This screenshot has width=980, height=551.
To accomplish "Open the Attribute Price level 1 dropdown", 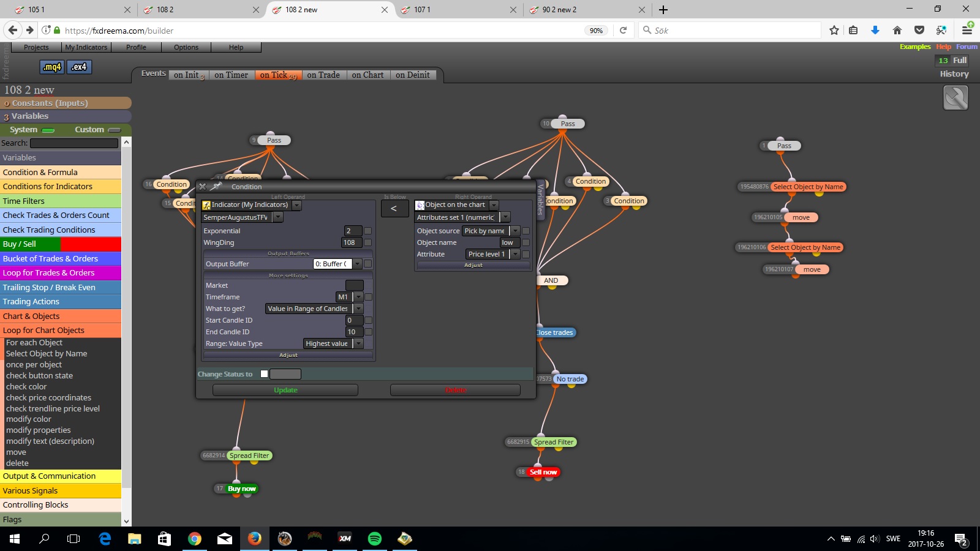I will 515,254.
